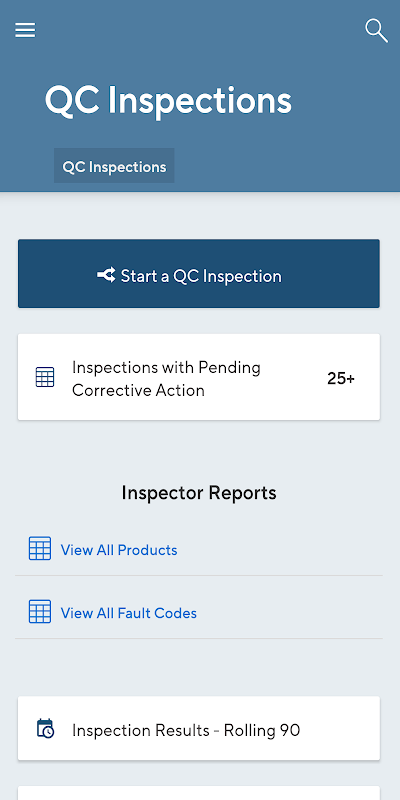
Task: Click the flow icon on Start a QC Inspection
Action: [106, 276]
